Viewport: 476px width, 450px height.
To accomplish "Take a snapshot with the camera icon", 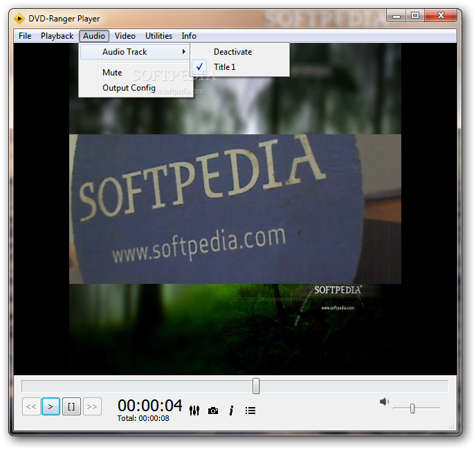I will coord(213,411).
